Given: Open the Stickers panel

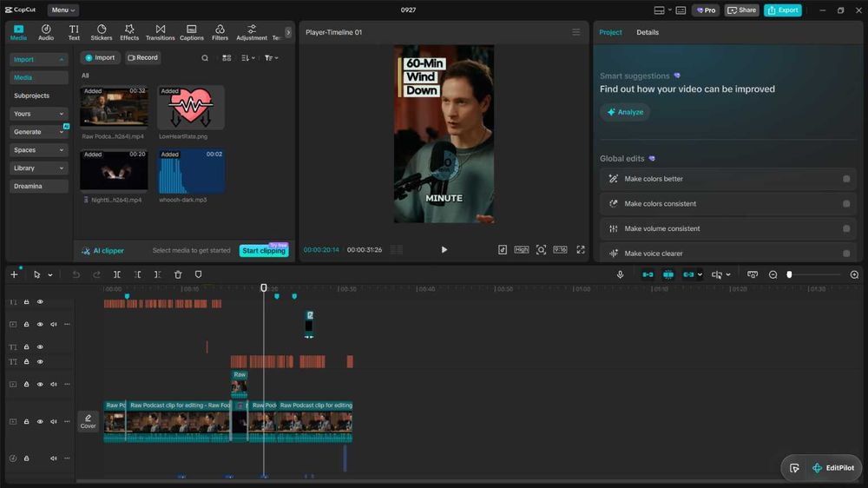Looking at the screenshot, I should click(x=102, y=32).
